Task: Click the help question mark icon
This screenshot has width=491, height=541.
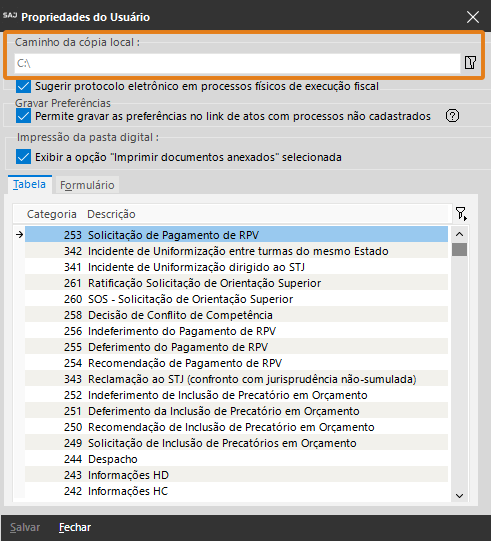Action: click(x=452, y=116)
